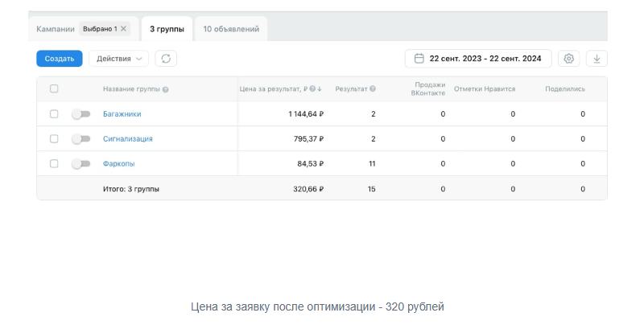Toggle the Сигнализация group switch
Screen dimensions: 644x325
click(81, 139)
